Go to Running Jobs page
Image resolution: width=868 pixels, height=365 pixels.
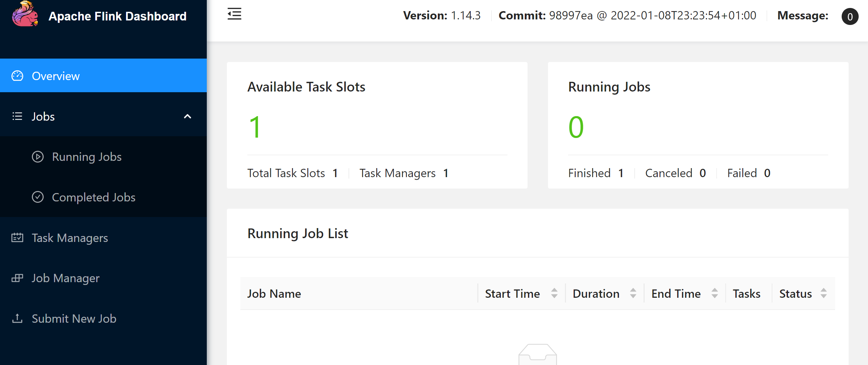[103, 157]
